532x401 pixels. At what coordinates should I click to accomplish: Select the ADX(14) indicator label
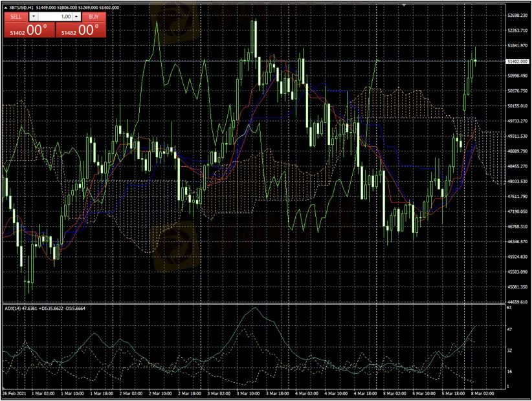tap(13, 309)
